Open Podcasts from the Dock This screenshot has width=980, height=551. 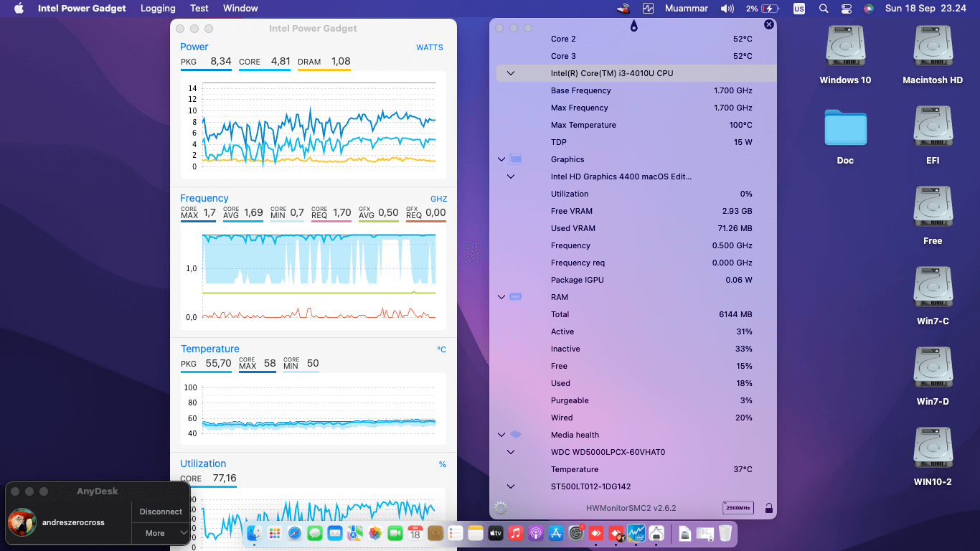point(536,533)
